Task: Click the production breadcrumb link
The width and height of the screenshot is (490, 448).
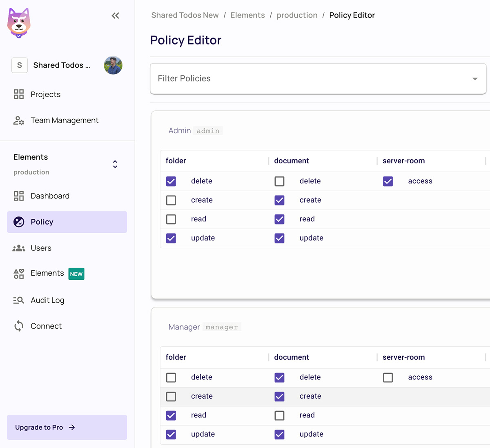Action: click(x=297, y=15)
